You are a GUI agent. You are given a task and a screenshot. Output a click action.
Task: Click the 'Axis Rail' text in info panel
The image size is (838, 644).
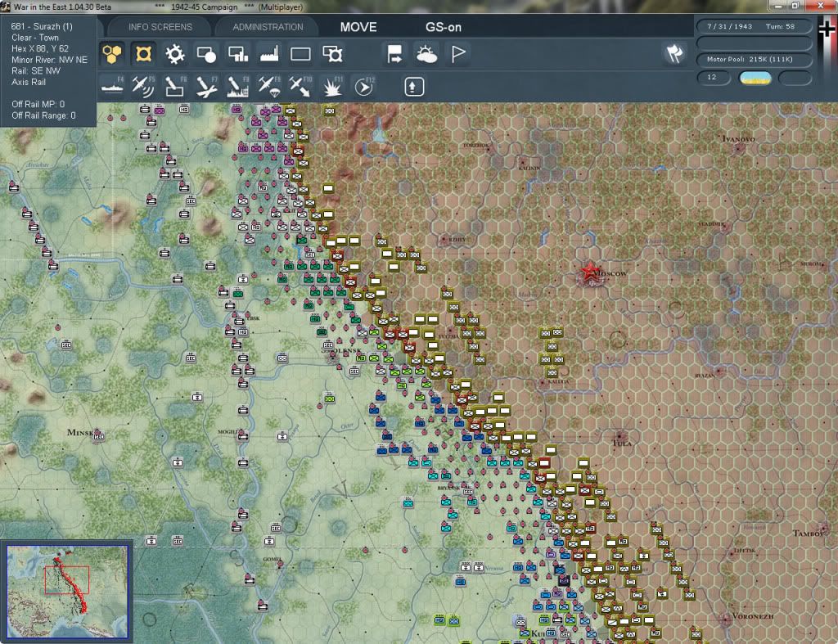click(29, 83)
